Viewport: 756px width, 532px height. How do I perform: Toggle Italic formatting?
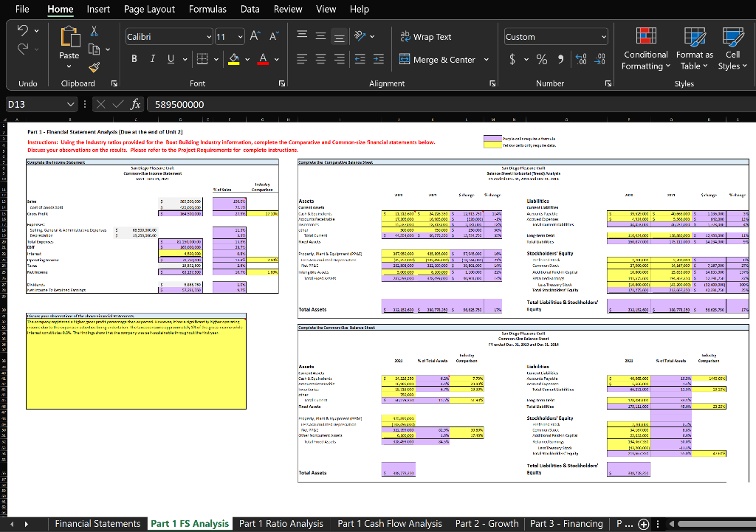154,60
